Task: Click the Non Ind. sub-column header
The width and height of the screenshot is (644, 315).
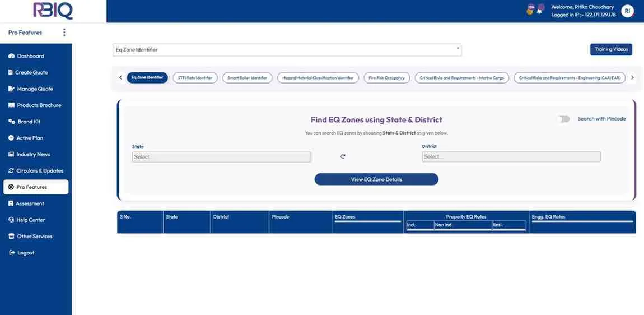Action: pyautogui.click(x=463, y=225)
